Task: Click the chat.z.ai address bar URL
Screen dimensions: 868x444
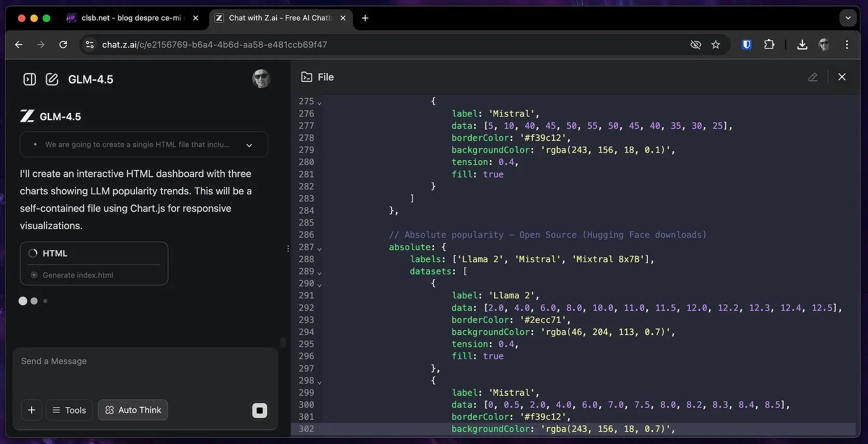Action: click(214, 45)
